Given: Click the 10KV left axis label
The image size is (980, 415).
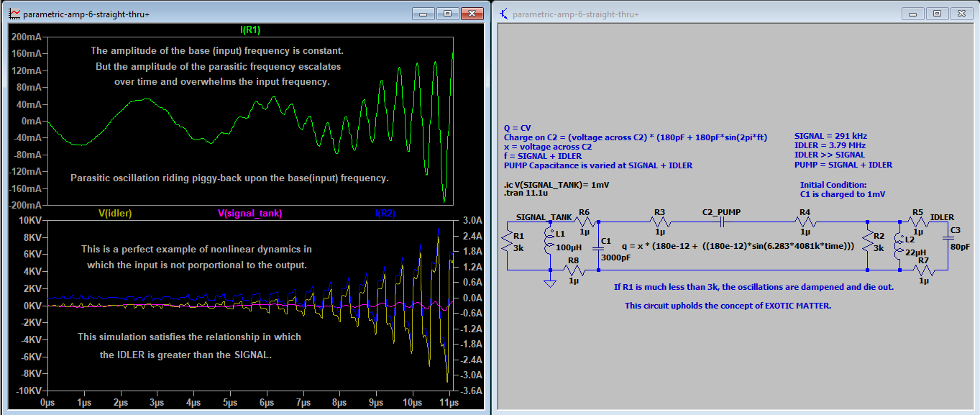Looking at the screenshot, I should (x=30, y=220).
